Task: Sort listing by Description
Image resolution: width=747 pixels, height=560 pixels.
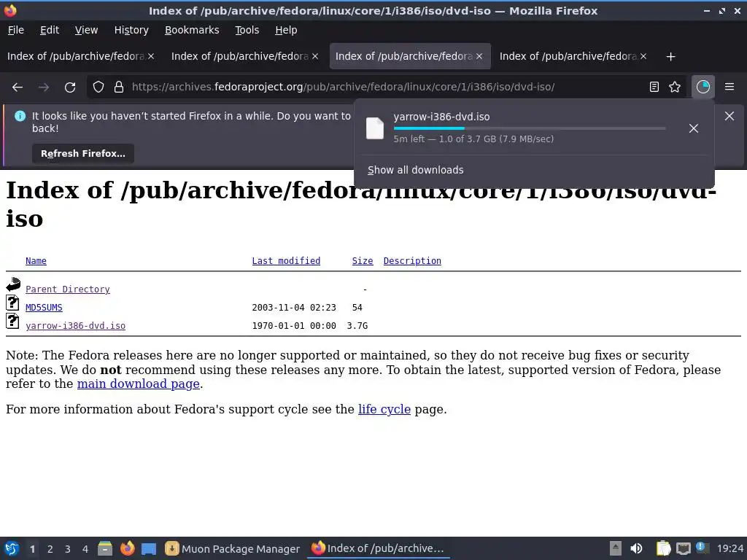Action: click(x=412, y=261)
